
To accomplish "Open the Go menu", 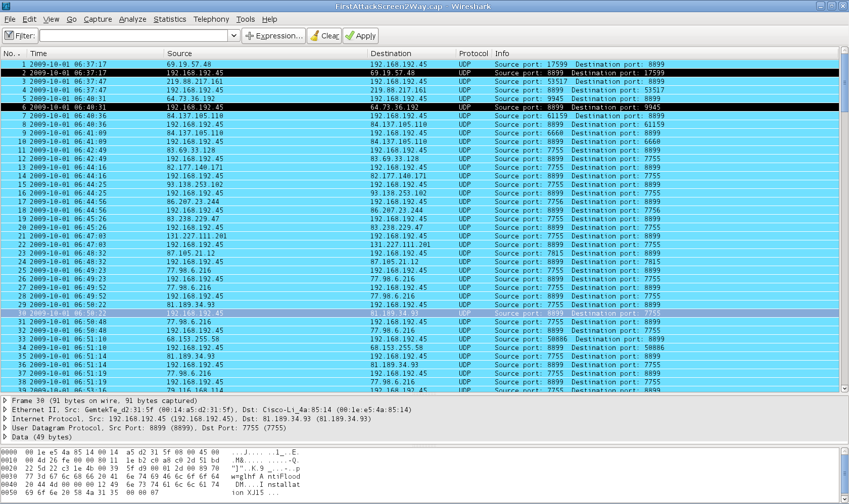I will point(71,19).
